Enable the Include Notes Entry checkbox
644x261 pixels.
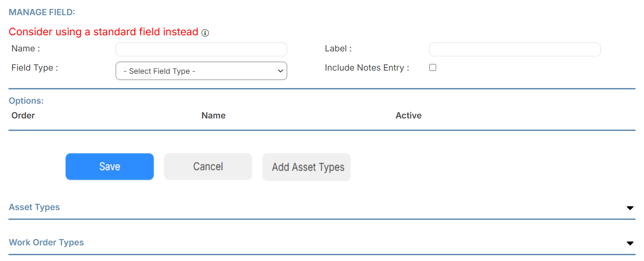432,67
